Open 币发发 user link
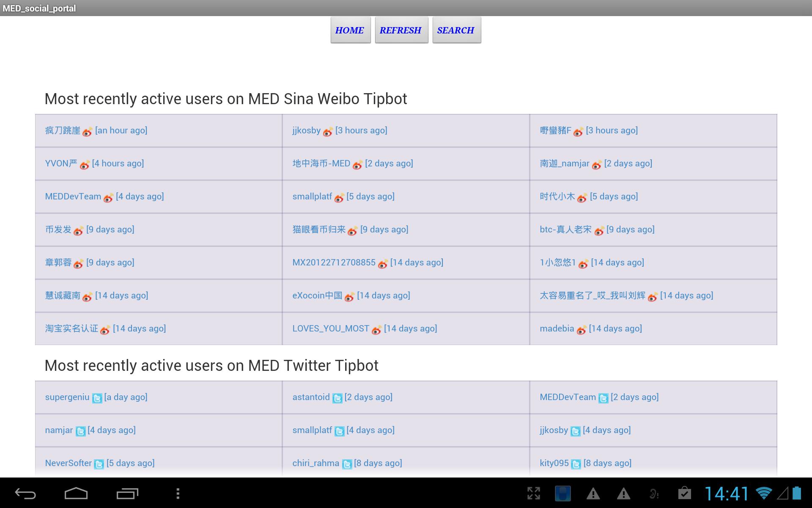 click(58, 229)
